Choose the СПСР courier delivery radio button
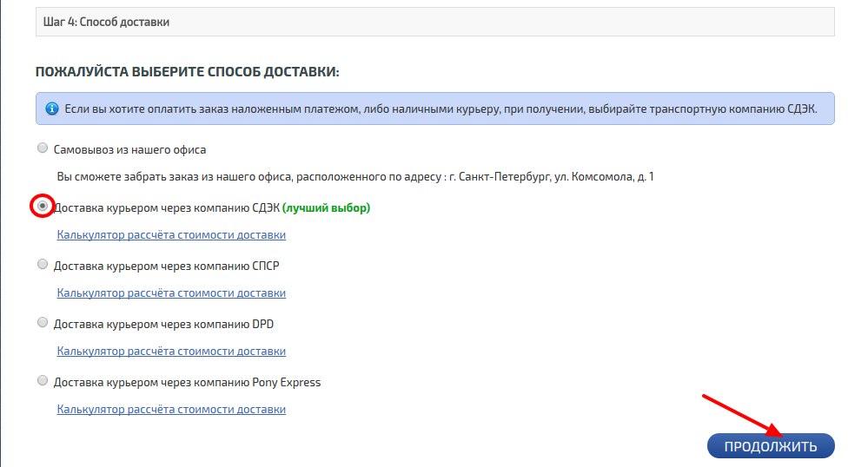 pos(43,265)
